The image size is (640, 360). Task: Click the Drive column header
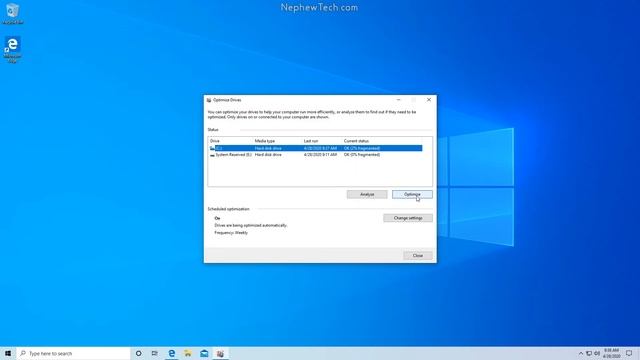point(215,141)
